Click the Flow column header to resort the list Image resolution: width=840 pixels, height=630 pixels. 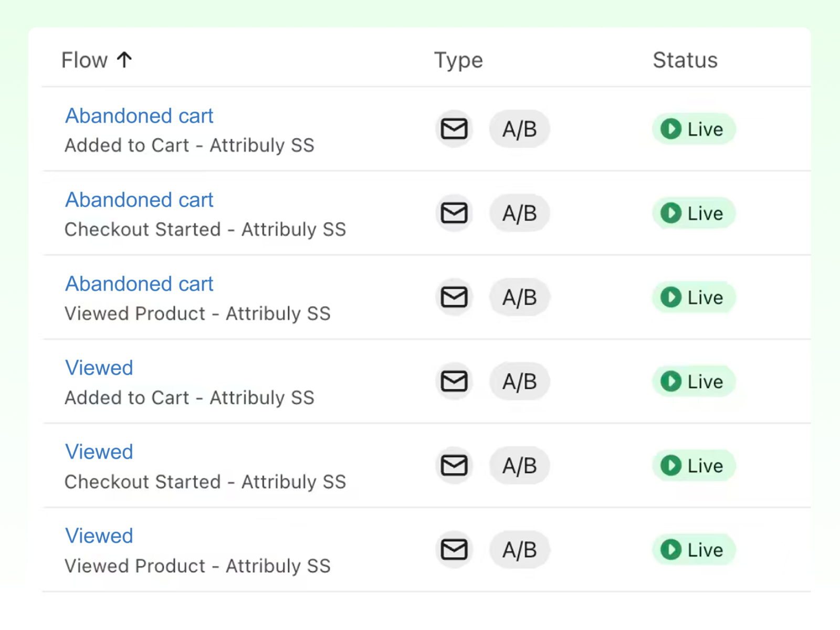pyautogui.click(x=84, y=59)
